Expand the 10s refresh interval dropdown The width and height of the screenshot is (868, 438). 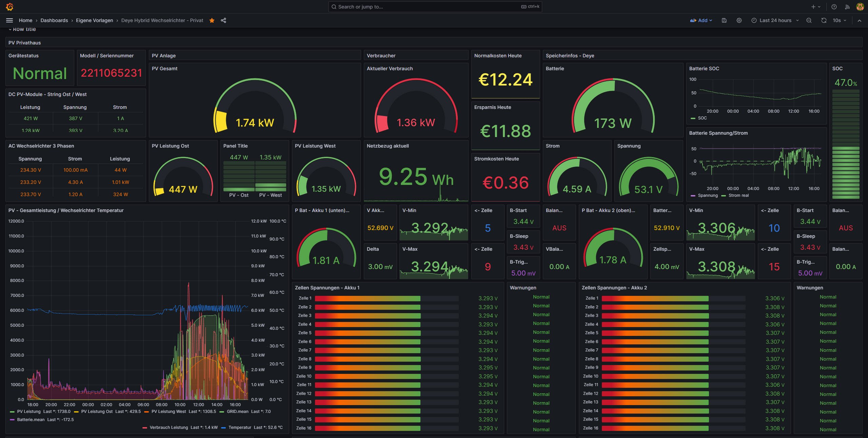[x=840, y=20]
